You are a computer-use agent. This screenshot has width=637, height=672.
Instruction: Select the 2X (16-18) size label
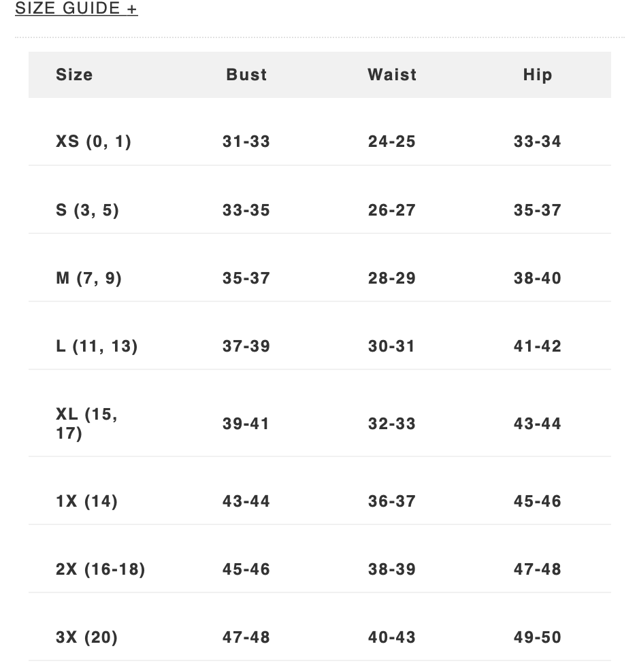pos(100,569)
